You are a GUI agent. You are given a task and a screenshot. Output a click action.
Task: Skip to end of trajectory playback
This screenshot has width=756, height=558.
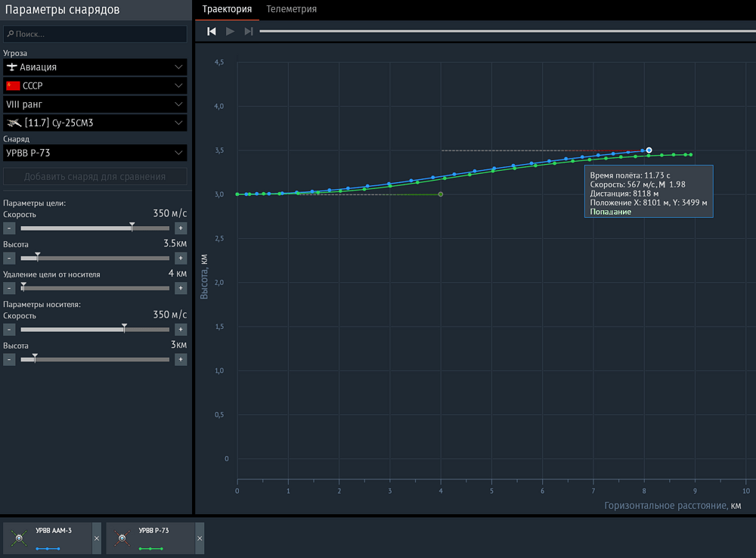tap(248, 31)
